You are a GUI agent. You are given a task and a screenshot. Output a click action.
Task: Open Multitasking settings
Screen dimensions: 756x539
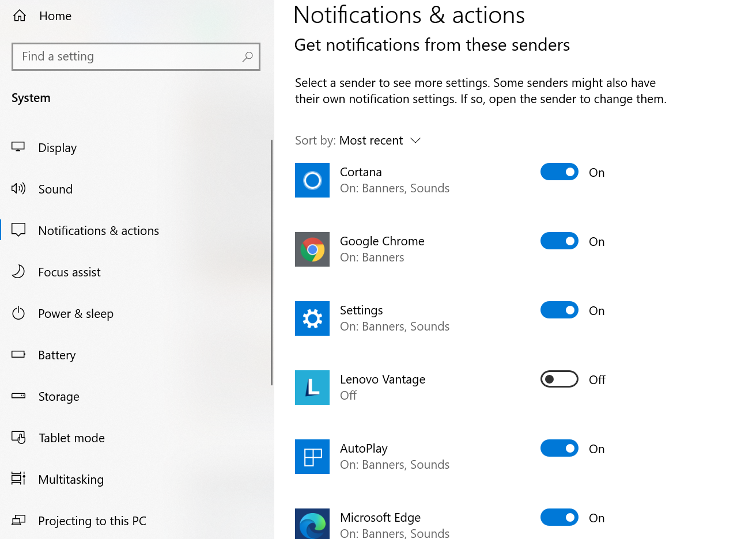pyautogui.click(x=71, y=480)
